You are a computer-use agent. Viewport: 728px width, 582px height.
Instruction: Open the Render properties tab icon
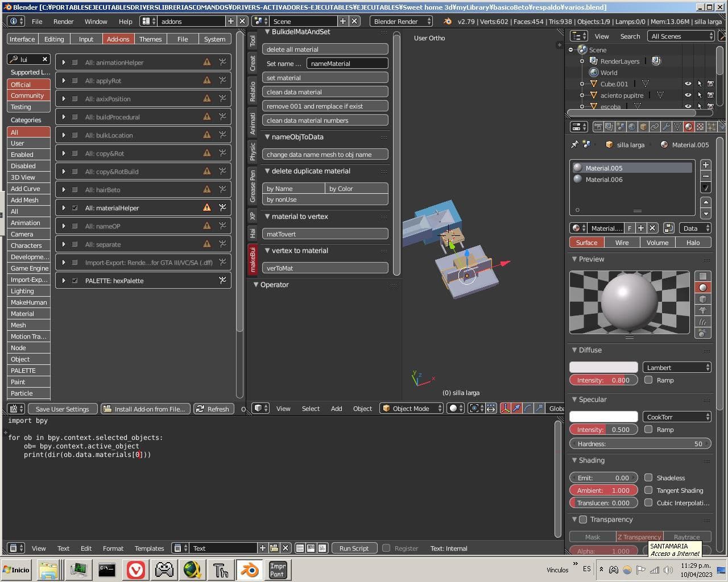pos(598,127)
